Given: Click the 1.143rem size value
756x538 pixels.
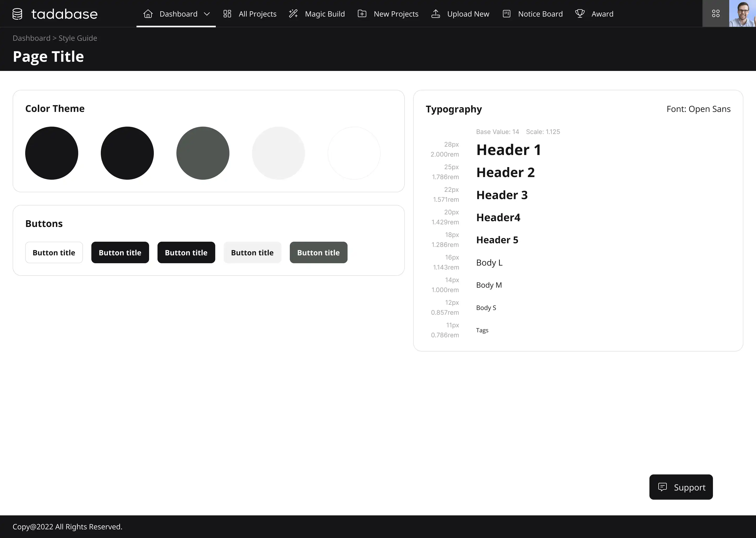Looking at the screenshot, I should coord(446,267).
